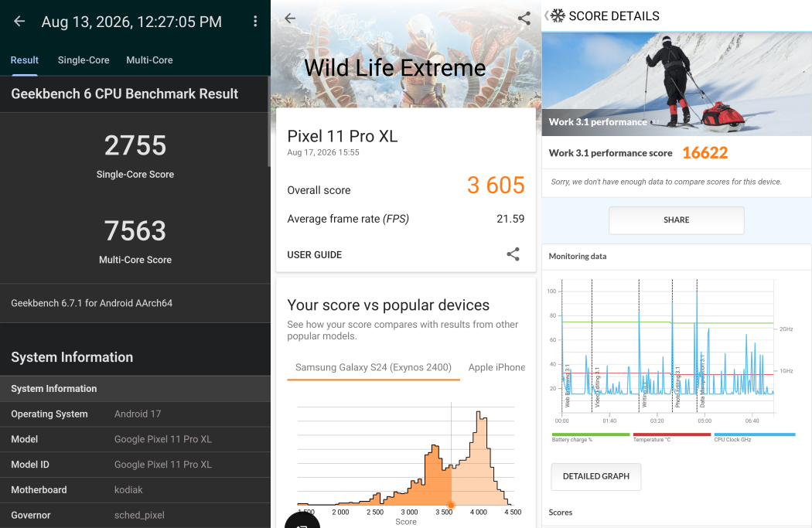812x528 pixels.
Task: Click the Operating System Android 17 row
Action: click(135, 414)
